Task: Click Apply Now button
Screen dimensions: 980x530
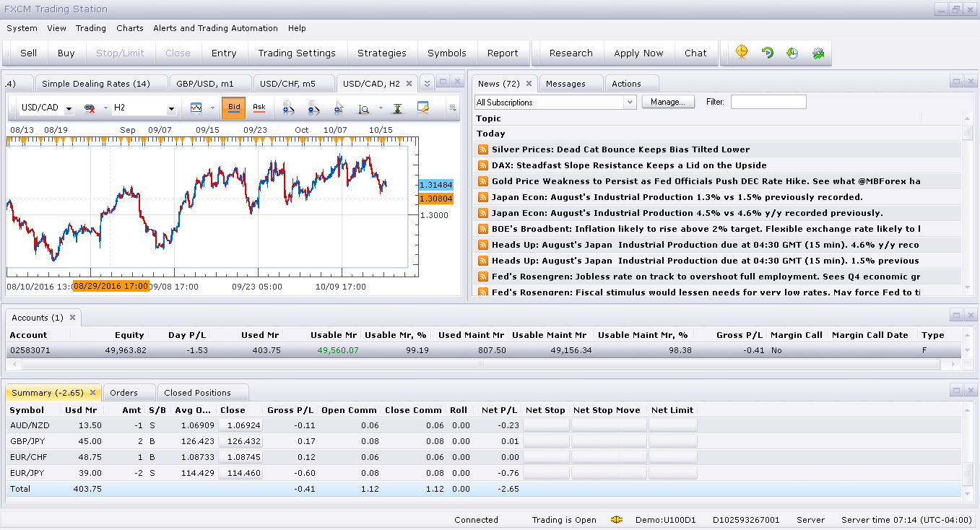Action: tap(638, 53)
